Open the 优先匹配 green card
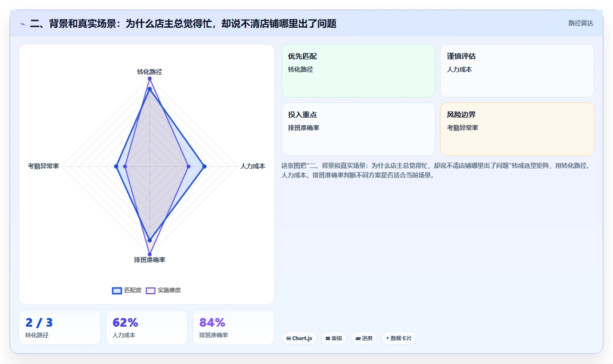 (x=358, y=71)
